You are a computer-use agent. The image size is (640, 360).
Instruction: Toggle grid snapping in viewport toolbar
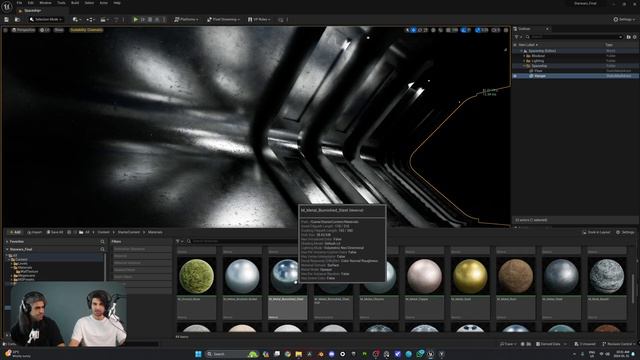(449, 30)
